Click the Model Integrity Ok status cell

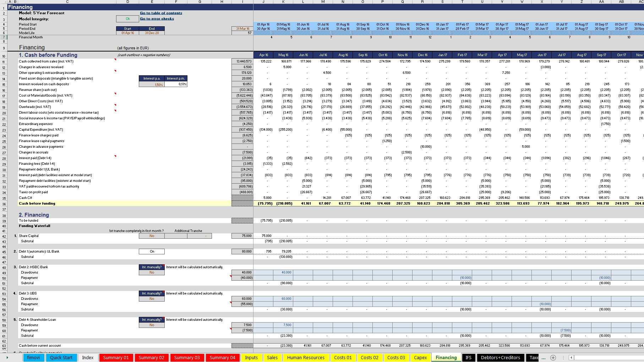coord(128,19)
